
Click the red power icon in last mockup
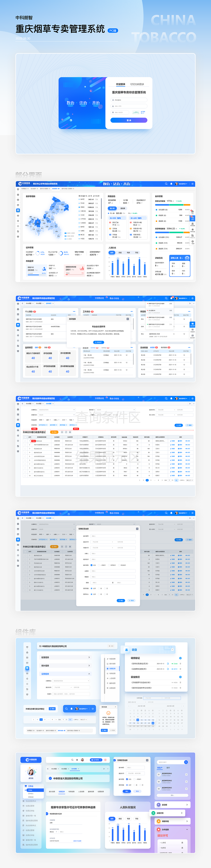(105, 760)
